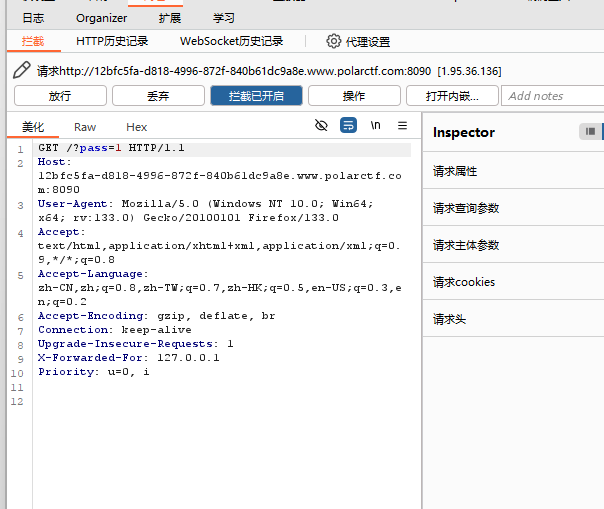Expand 请求头 section in Inspector
Screen dimensions: 604x509
click(513, 319)
